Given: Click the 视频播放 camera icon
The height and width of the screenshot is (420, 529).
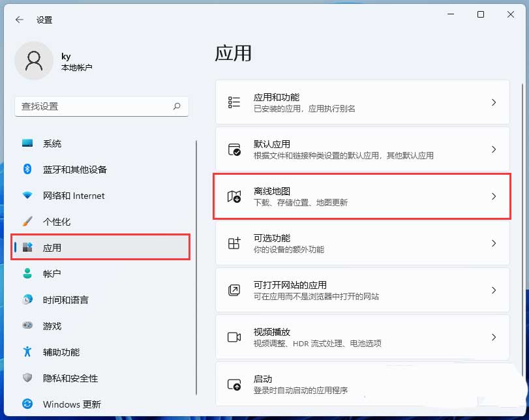Looking at the screenshot, I should [234, 337].
